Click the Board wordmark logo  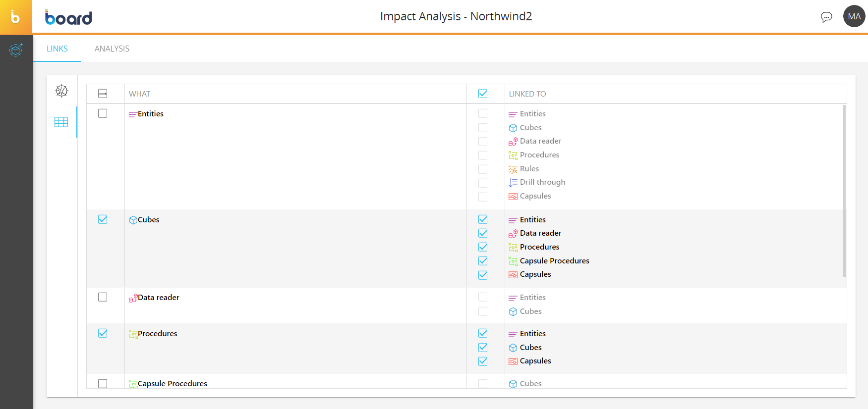(68, 18)
